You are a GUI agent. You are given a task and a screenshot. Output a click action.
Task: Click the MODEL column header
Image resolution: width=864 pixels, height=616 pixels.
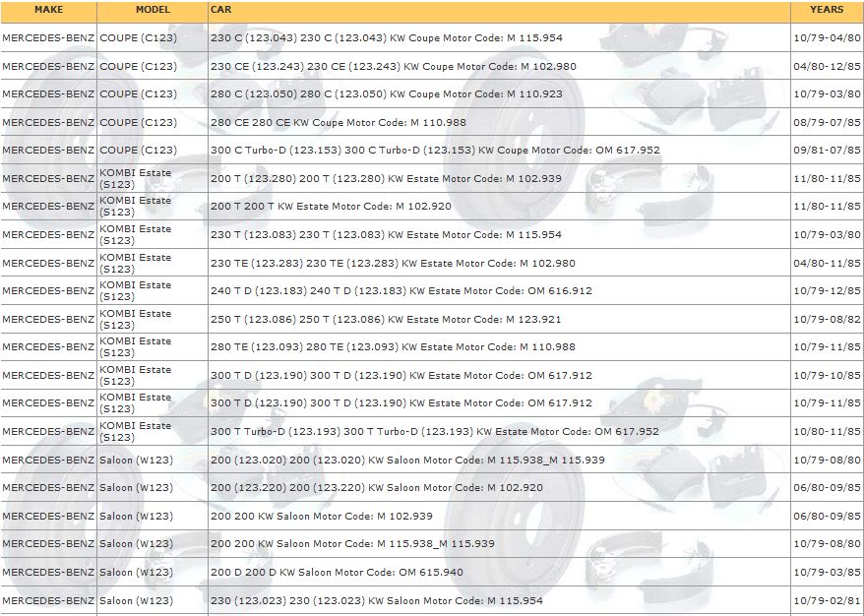[x=153, y=10]
